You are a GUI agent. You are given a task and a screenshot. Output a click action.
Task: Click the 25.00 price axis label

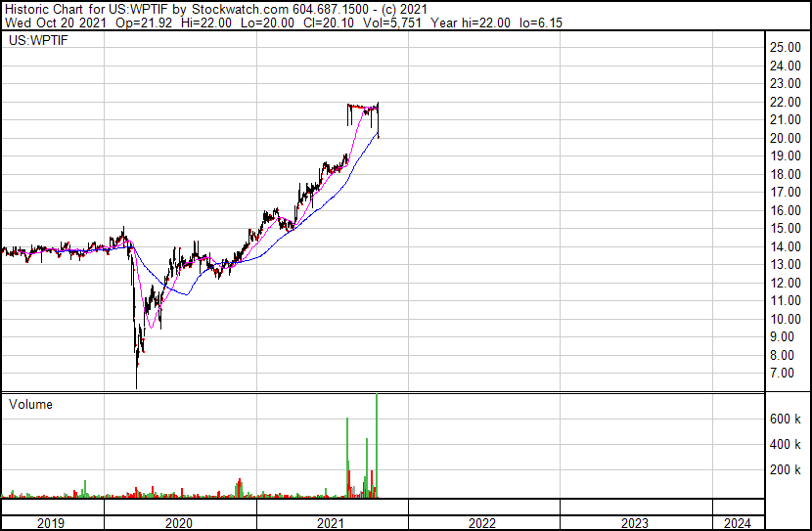786,47
